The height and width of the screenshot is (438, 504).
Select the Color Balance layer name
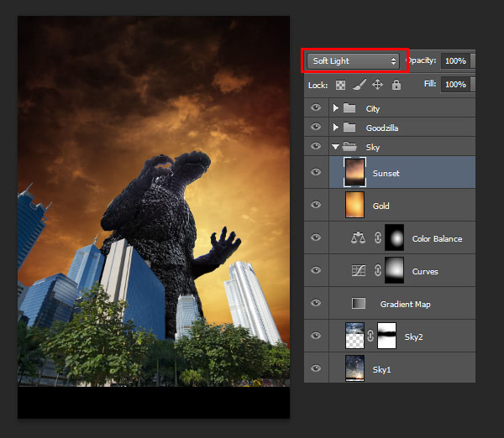click(x=437, y=238)
